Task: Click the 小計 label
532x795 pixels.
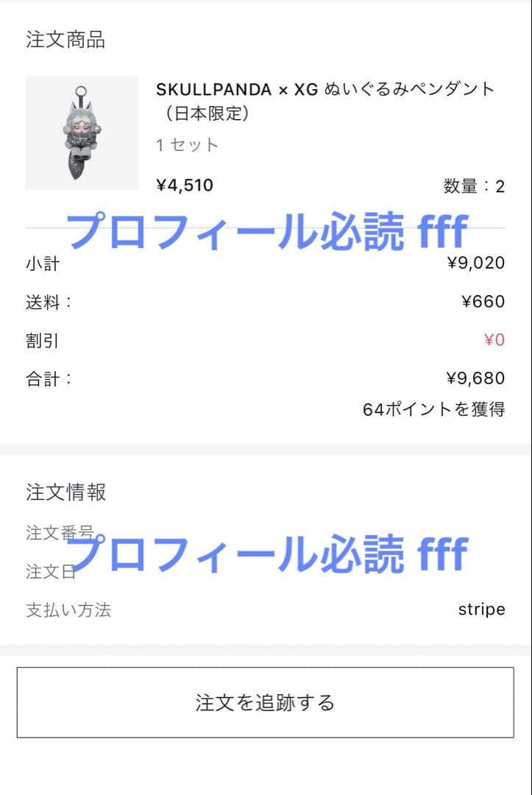Action: point(42,263)
